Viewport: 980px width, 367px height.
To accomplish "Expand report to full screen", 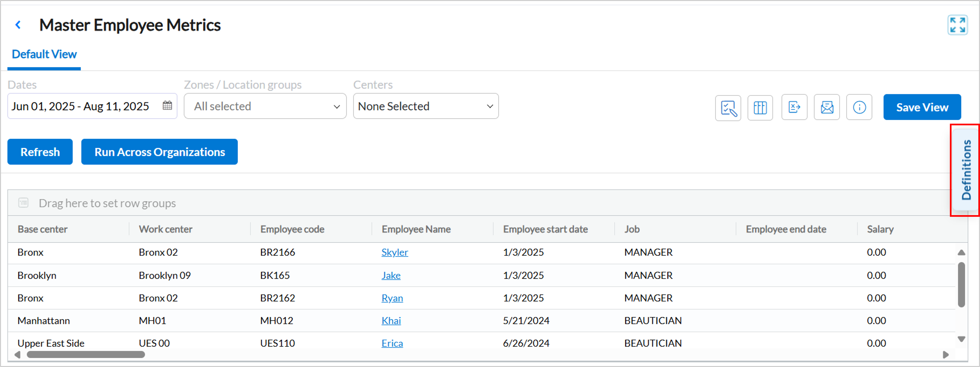I will pos(957,25).
